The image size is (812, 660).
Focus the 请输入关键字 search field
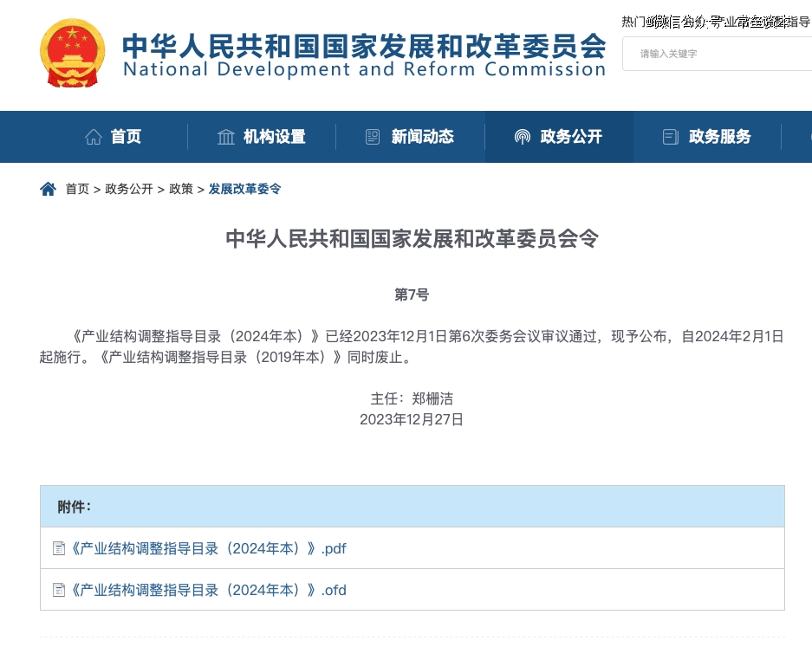(x=718, y=54)
